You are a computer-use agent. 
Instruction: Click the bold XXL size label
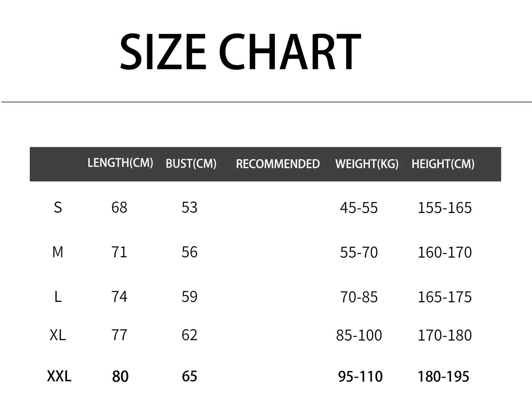click(x=59, y=376)
